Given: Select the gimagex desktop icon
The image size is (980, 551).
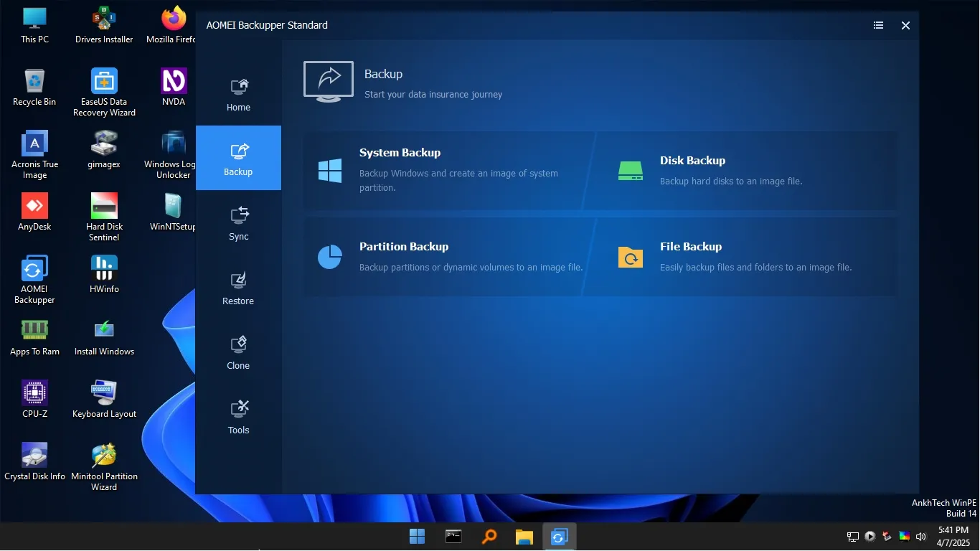Looking at the screenshot, I should click(104, 150).
